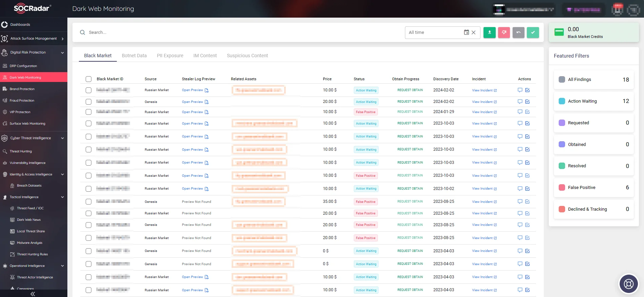Switch to the PII Exposure tab
The height and width of the screenshot is (297, 644).
click(170, 56)
